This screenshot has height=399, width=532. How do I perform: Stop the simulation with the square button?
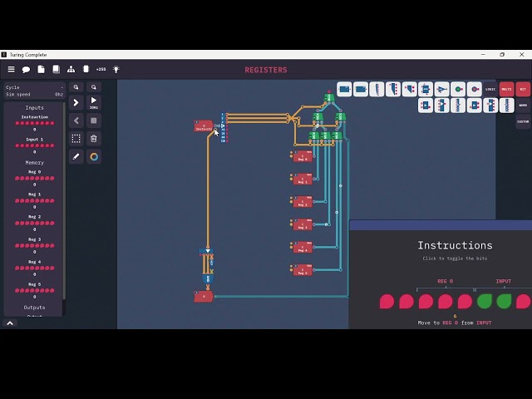coord(94,121)
